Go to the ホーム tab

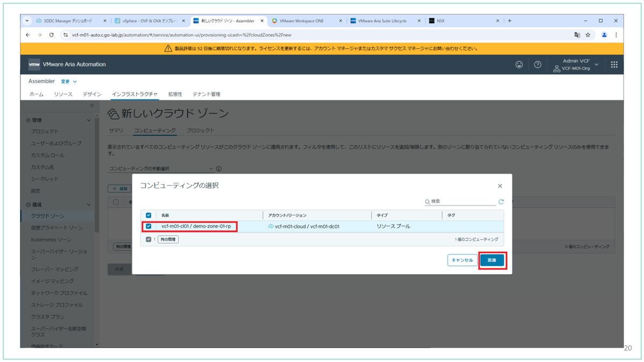click(x=36, y=94)
